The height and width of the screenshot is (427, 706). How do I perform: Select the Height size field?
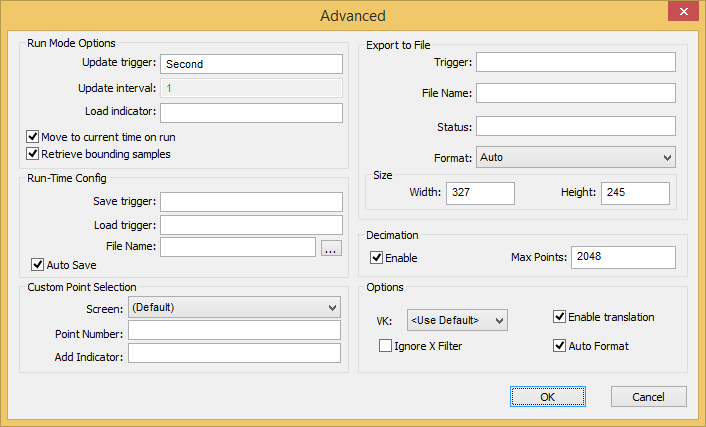pos(635,193)
